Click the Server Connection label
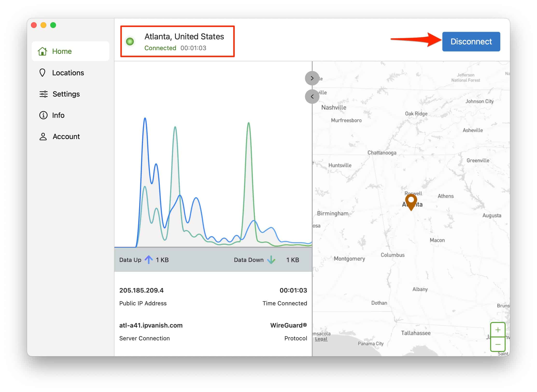Screen dimensions: 537x392 pos(144,338)
